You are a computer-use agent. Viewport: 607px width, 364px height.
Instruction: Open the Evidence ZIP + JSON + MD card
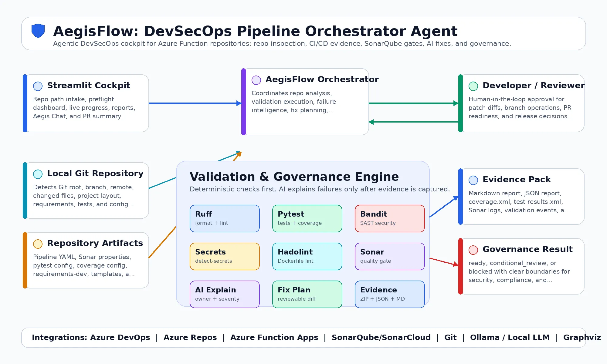click(390, 294)
